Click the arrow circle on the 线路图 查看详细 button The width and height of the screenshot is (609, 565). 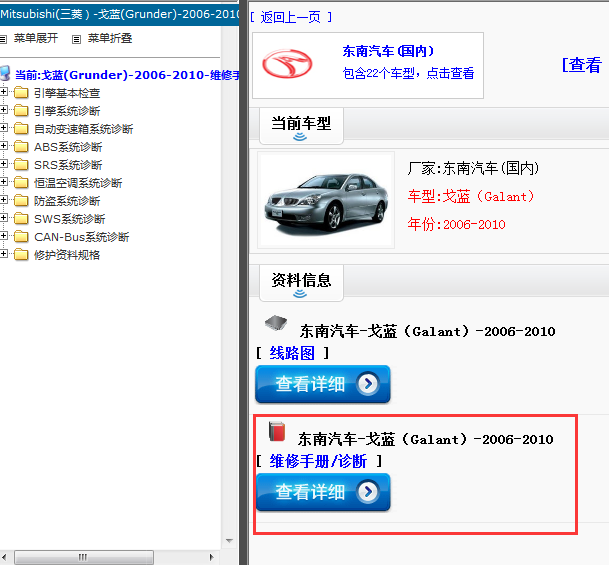point(368,384)
